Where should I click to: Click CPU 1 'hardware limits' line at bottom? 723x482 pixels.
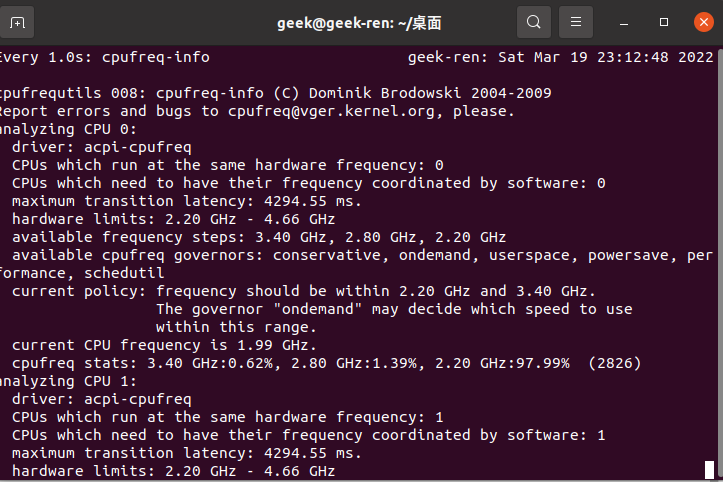[x=173, y=471]
